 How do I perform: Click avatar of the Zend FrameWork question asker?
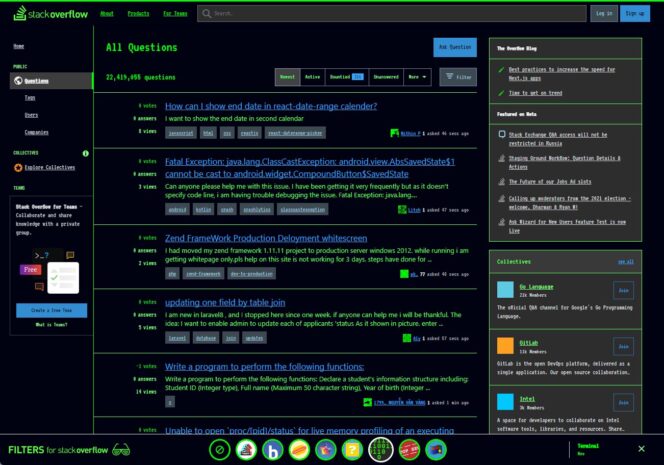click(x=404, y=274)
